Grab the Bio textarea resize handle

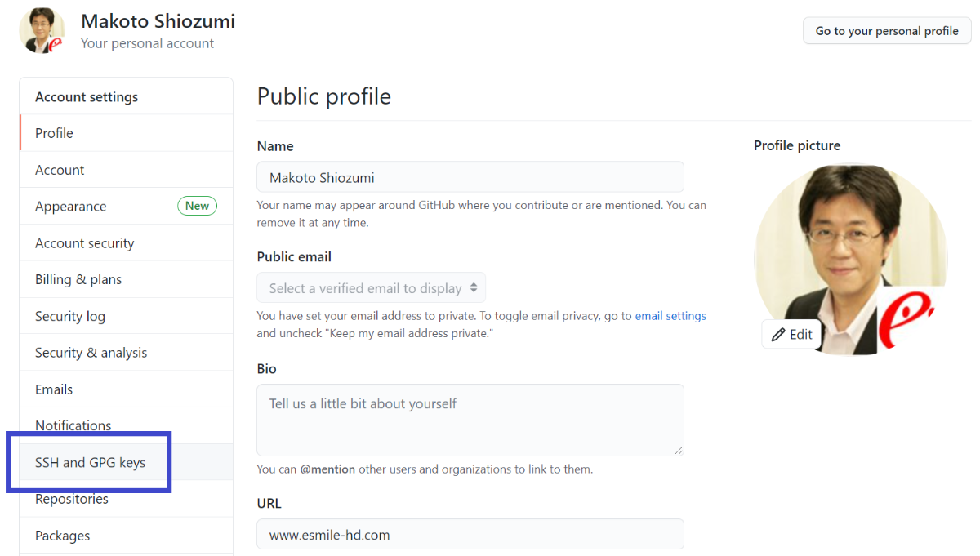678,450
